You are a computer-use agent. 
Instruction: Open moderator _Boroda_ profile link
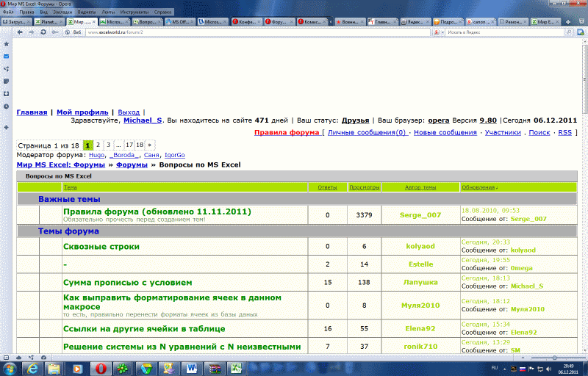tap(123, 155)
